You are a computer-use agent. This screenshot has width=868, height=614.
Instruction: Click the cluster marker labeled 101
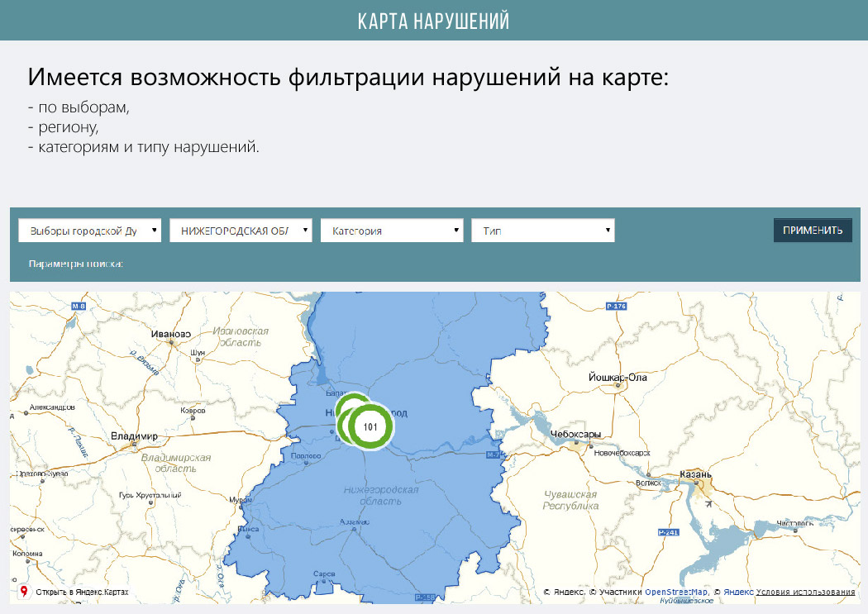[370, 427]
